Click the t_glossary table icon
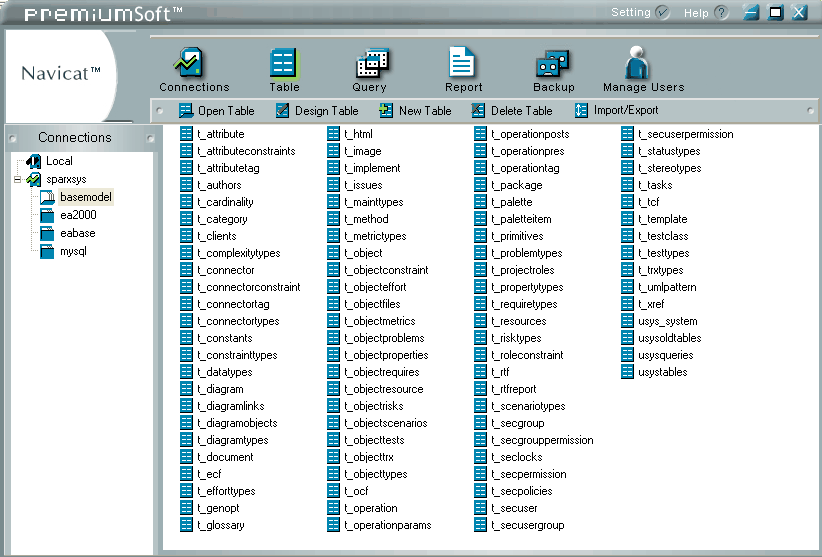 pos(186,525)
